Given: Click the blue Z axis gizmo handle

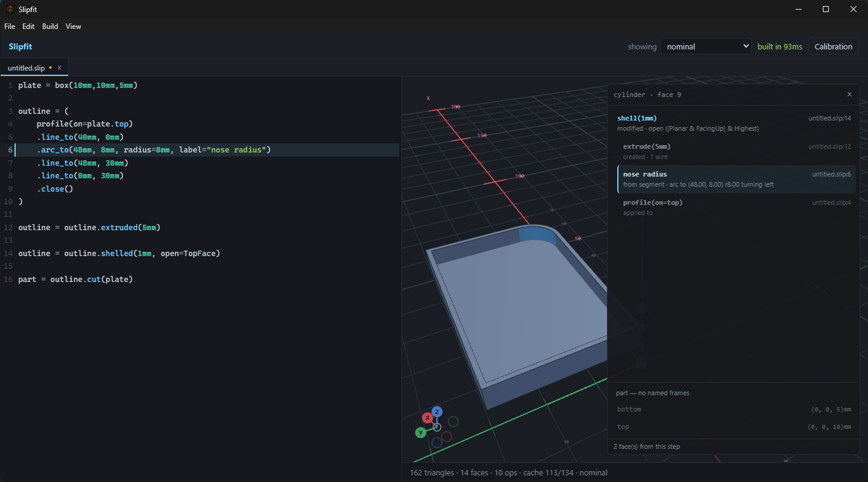Looking at the screenshot, I should (x=437, y=412).
